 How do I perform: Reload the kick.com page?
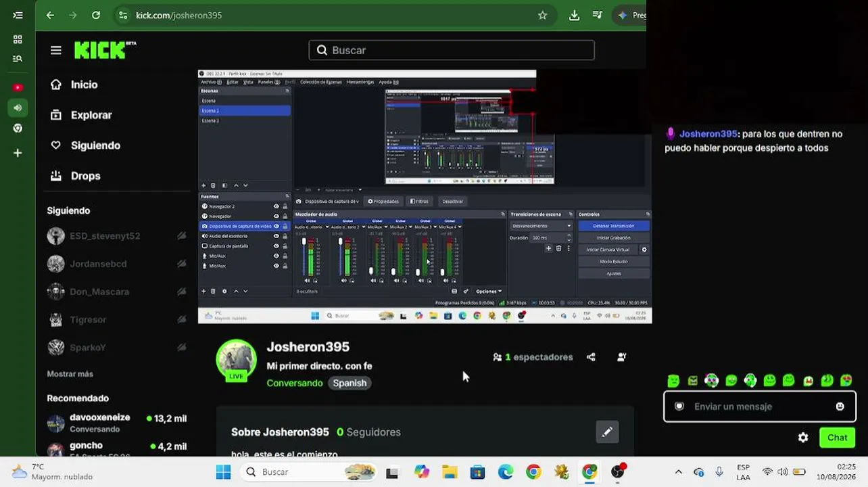96,15
